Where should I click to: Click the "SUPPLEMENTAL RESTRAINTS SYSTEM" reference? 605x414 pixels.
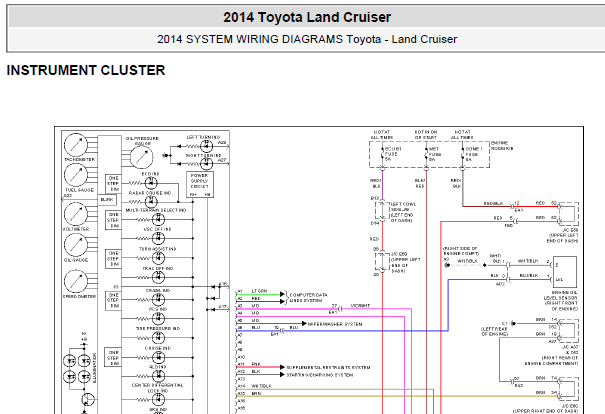pos(328,367)
